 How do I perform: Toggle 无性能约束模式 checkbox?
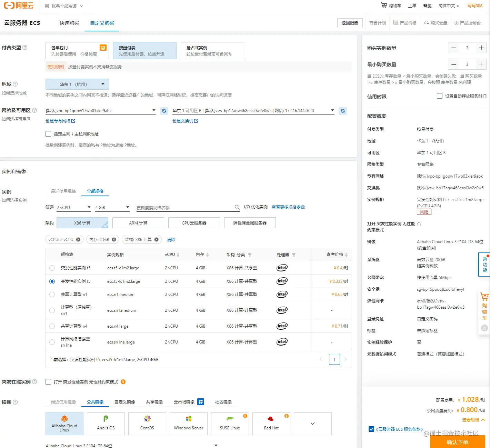(x=48, y=382)
